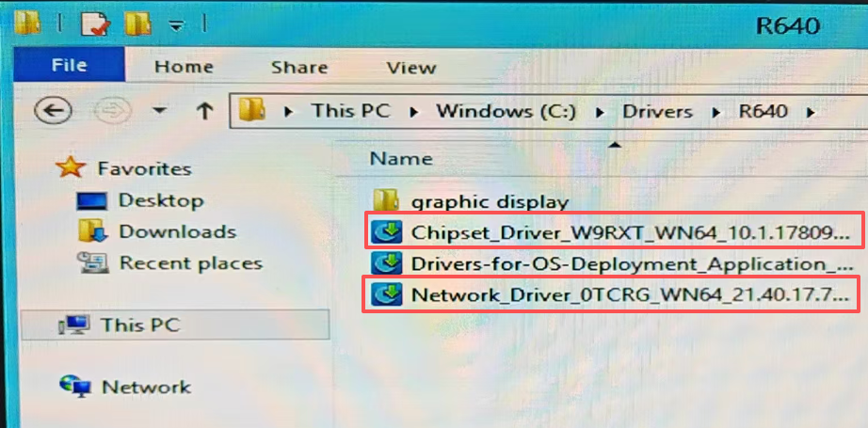Expand the recent locations dropdown arrow

click(159, 111)
